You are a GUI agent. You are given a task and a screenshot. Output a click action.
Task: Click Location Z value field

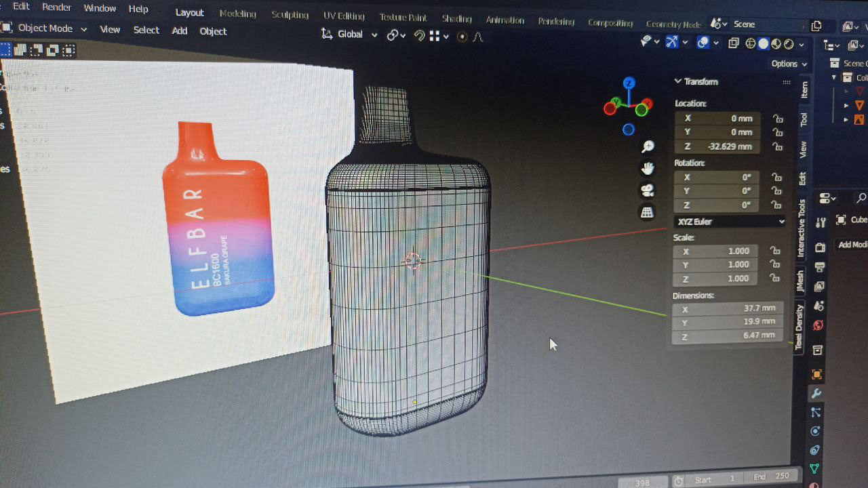click(717, 146)
